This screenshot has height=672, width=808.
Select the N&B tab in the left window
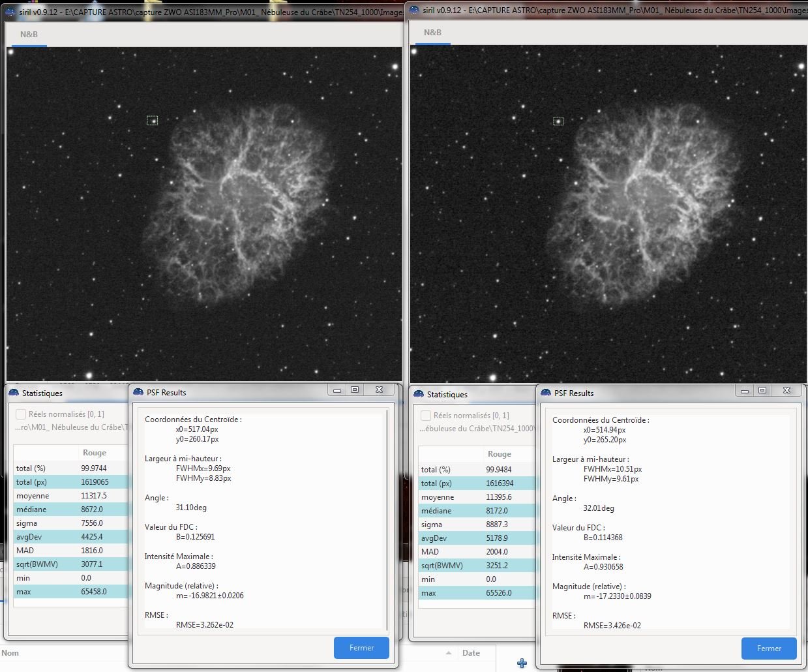tap(29, 35)
